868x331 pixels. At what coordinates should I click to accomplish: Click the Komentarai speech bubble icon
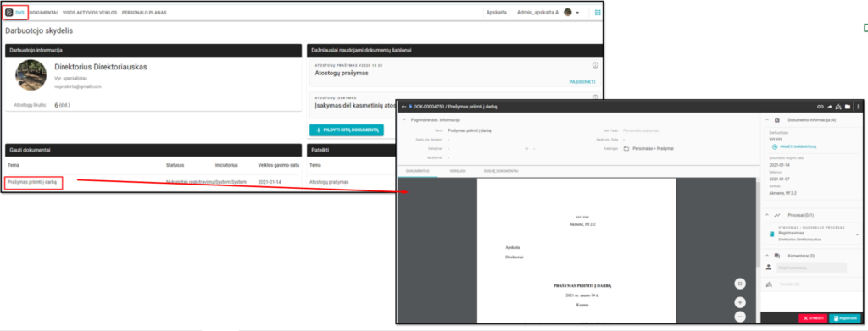(x=777, y=256)
